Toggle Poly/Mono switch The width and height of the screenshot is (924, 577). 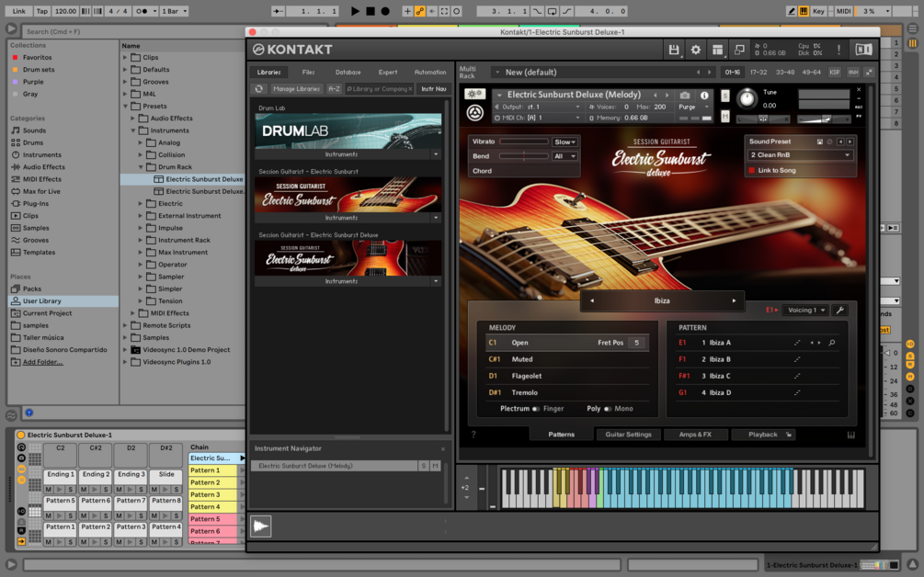point(608,409)
